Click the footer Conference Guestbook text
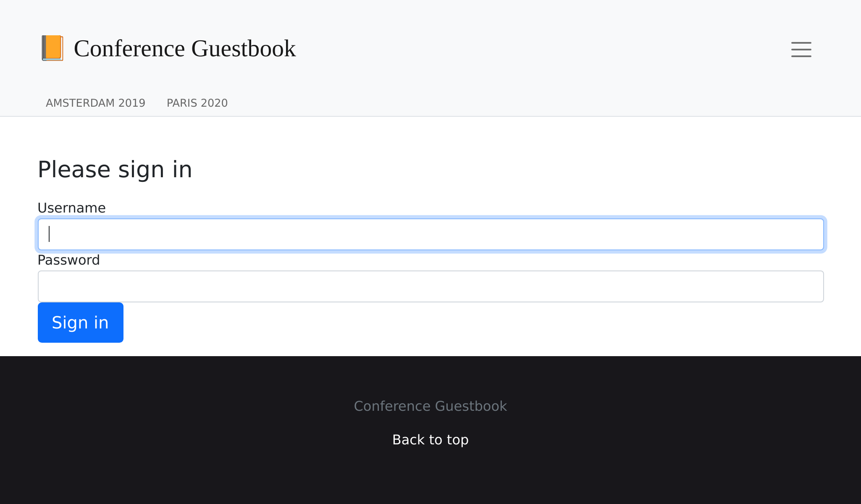This screenshot has width=861, height=504. click(x=430, y=406)
